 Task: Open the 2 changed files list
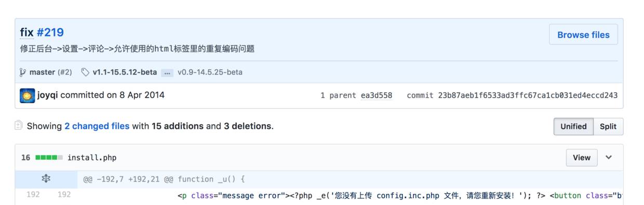point(97,126)
